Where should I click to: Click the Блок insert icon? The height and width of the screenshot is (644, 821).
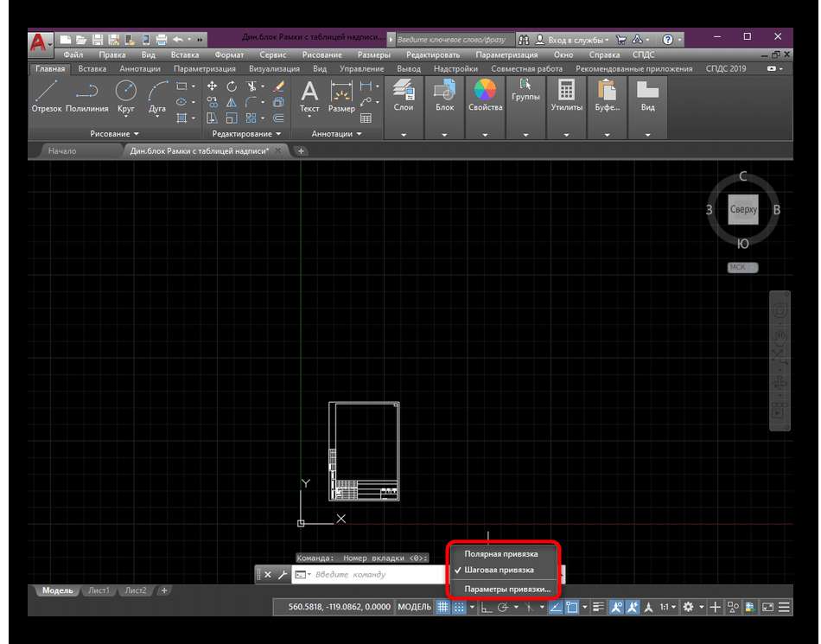[x=444, y=92]
